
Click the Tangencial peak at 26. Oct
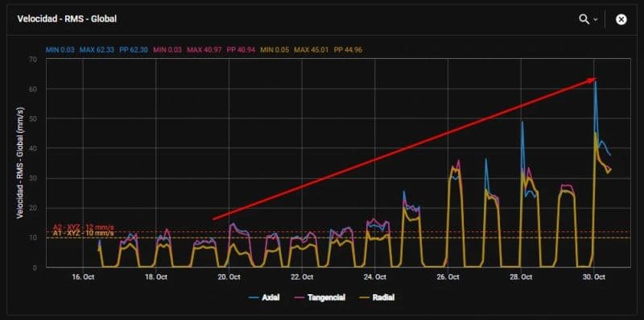coord(458,160)
